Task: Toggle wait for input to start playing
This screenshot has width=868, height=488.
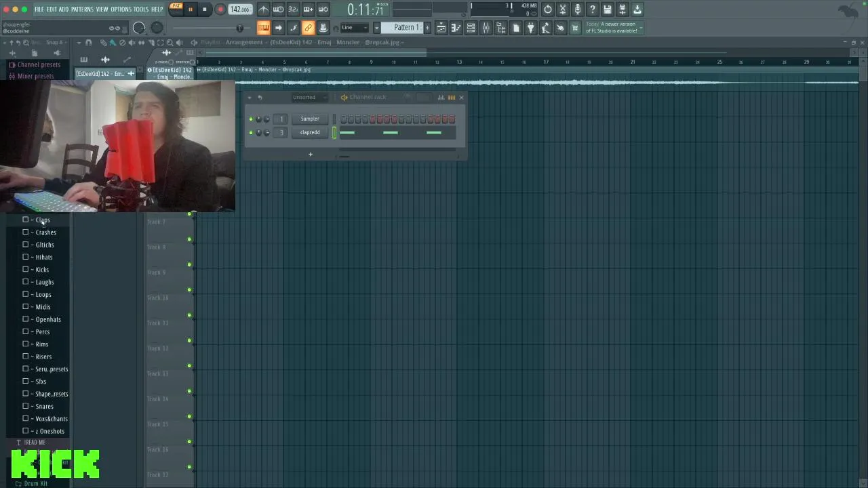Action: coord(278,9)
